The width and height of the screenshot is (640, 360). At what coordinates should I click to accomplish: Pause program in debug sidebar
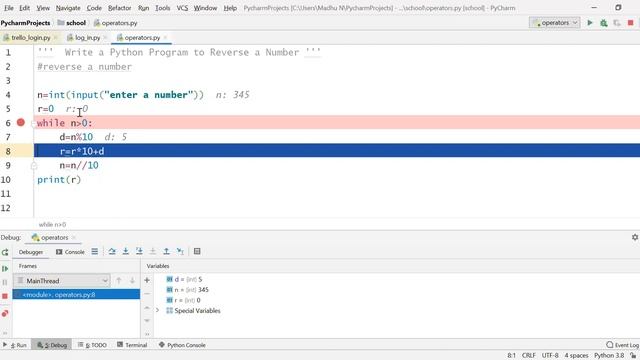tap(5, 282)
